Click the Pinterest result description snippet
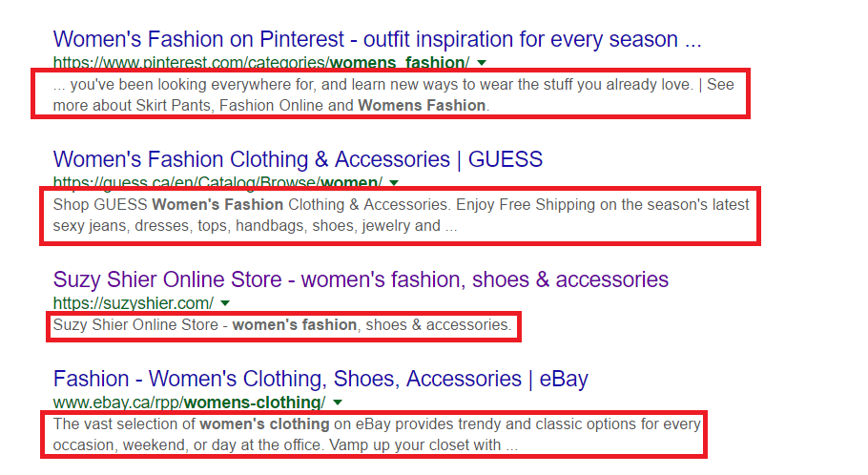 391,94
